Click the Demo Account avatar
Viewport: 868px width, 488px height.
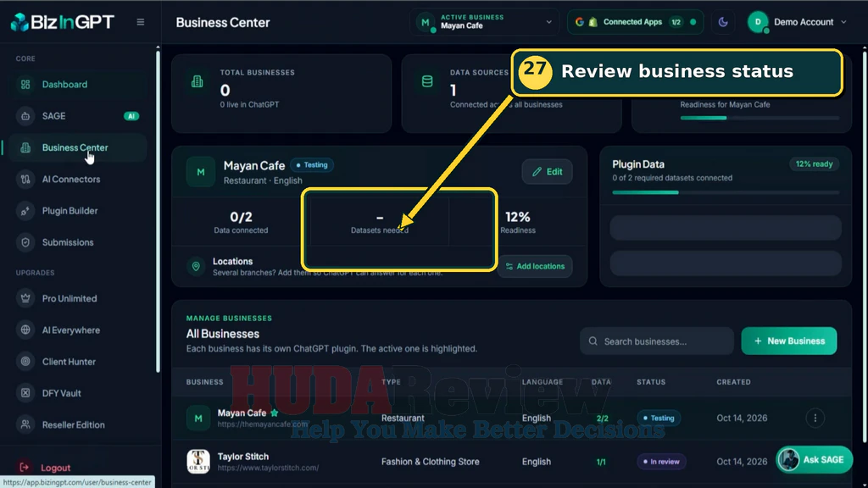pos(758,22)
